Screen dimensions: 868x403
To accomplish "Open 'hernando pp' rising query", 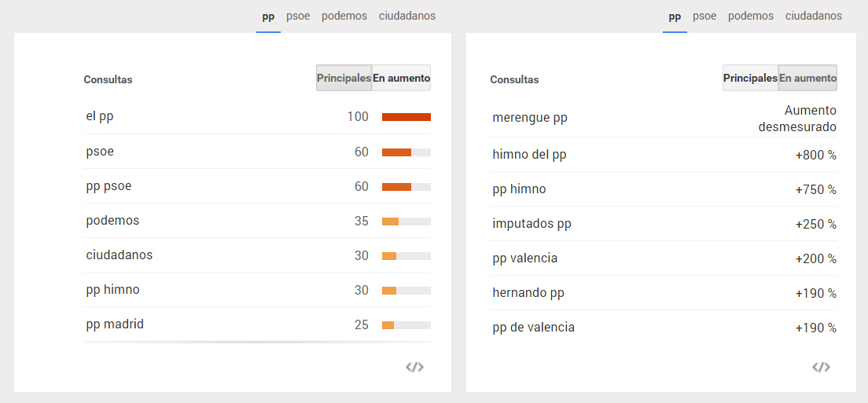I will 528,293.
